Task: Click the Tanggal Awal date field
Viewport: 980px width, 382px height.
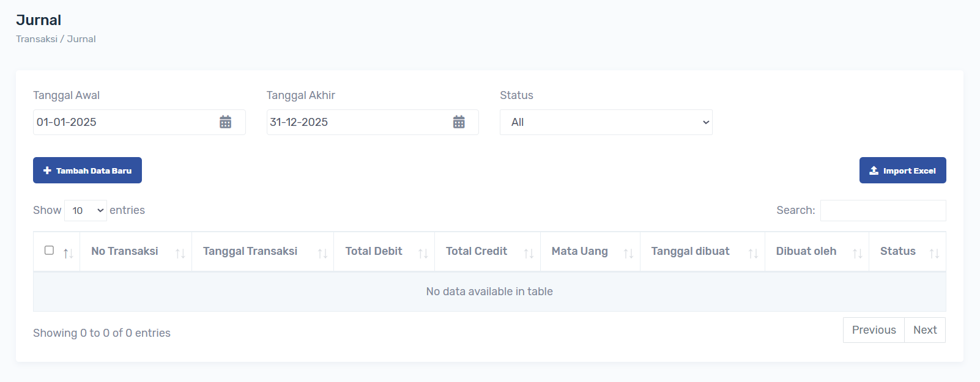Action: click(x=122, y=122)
